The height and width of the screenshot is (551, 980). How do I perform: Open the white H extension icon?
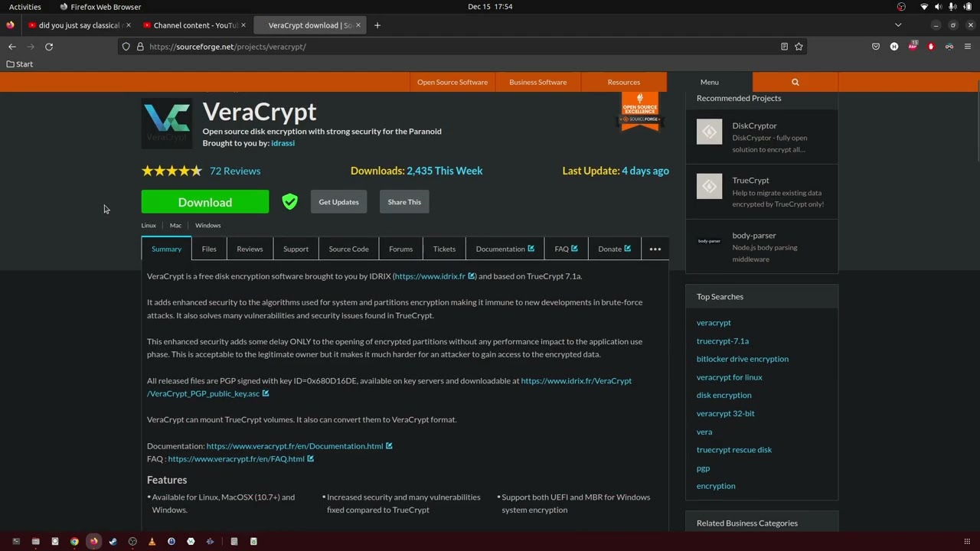894,47
